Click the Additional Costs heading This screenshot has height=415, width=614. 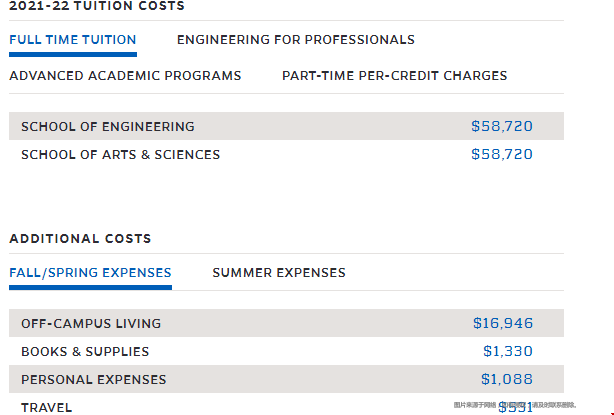click(x=80, y=238)
